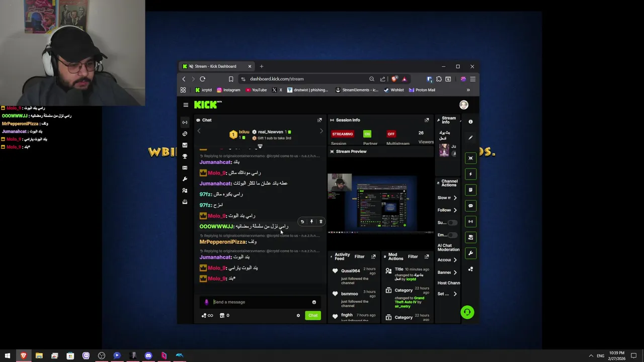Pop out the Chat panel

pos(319,120)
